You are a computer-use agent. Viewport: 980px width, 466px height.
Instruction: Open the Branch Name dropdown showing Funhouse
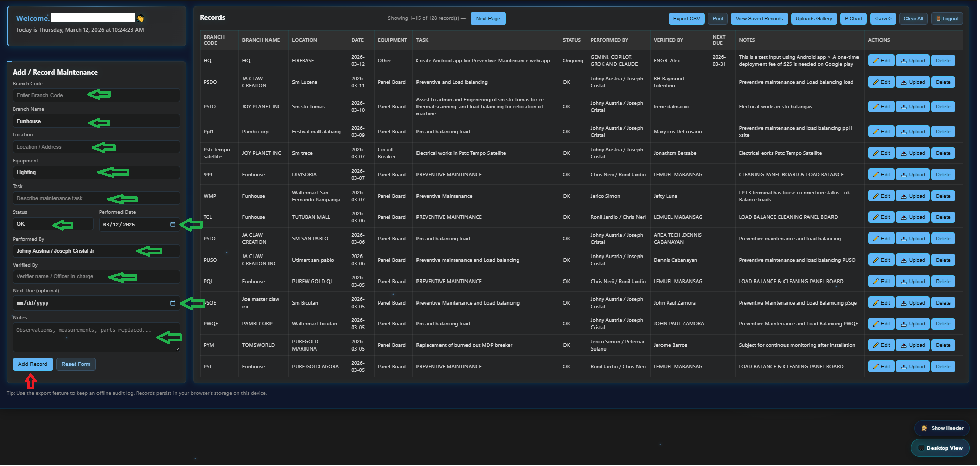[96, 122]
